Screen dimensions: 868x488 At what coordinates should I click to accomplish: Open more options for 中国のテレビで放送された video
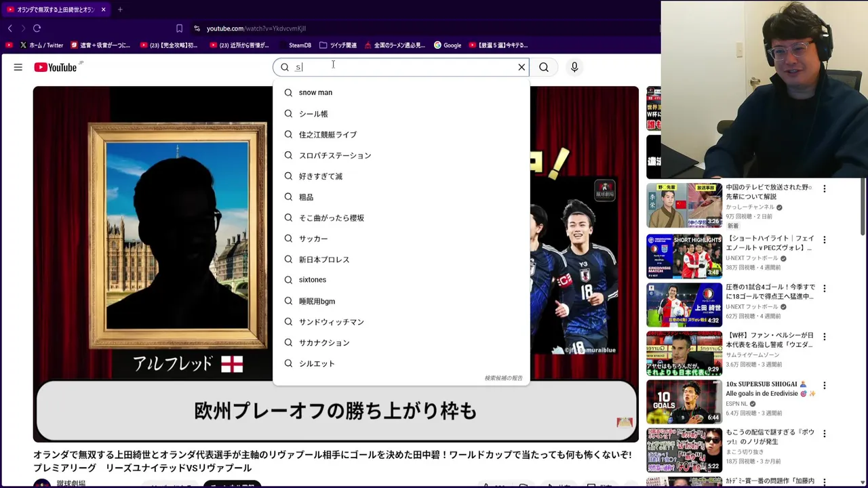[x=825, y=189]
